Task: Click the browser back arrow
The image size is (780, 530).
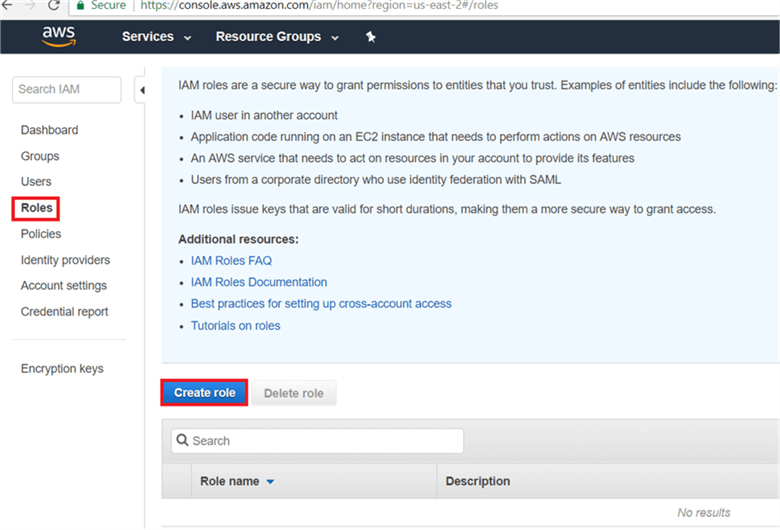Action: [x=7, y=5]
